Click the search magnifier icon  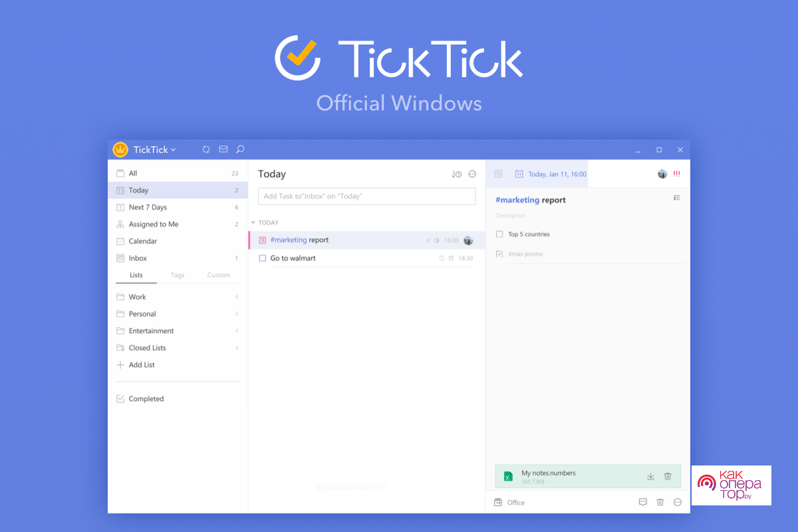(x=240, y=150)
